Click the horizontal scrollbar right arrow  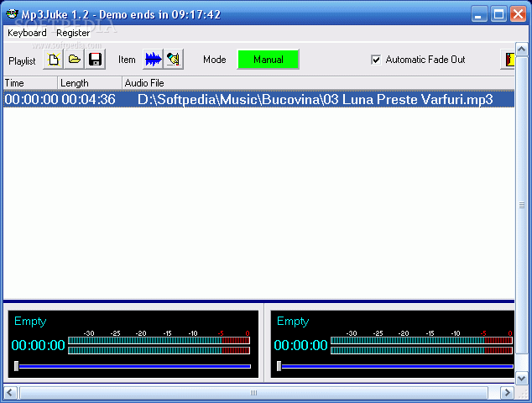click(507, 393)
